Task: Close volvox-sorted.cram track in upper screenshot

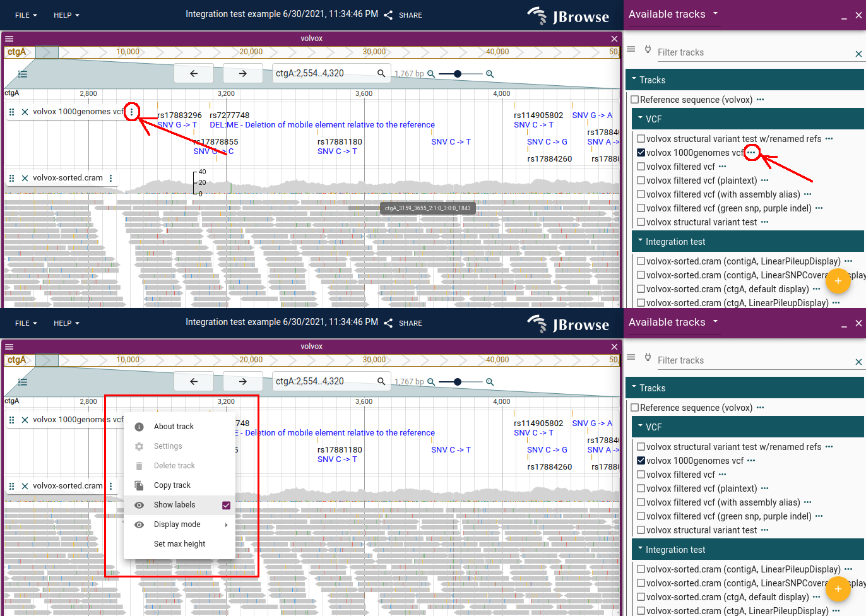Action: [x=25, y=178]
